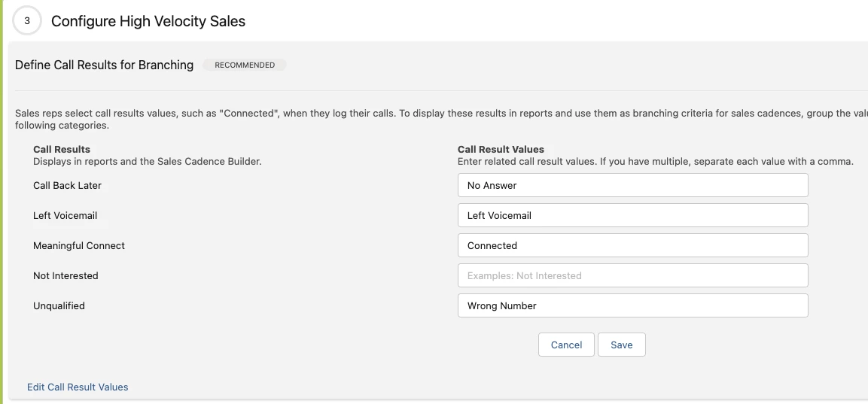Viewport: 868px width, 404px height.
Task: Click the Not Interested category label
Action: (x=65, y=275)
